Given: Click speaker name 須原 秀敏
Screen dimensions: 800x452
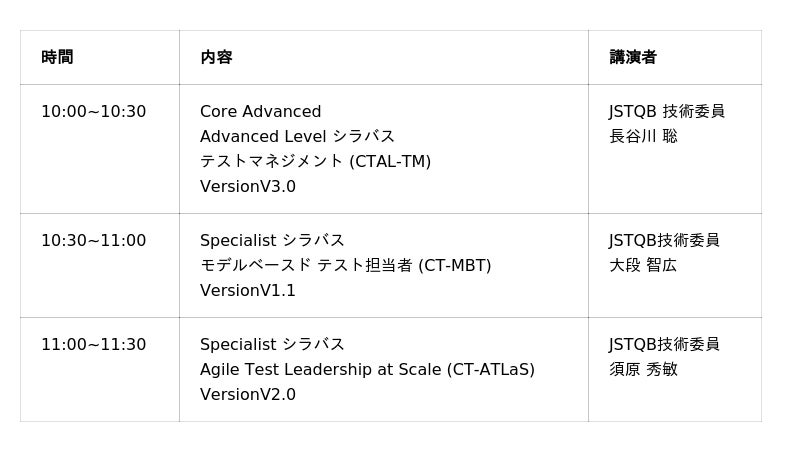Looking at the screenshot, I should (643, 370).
